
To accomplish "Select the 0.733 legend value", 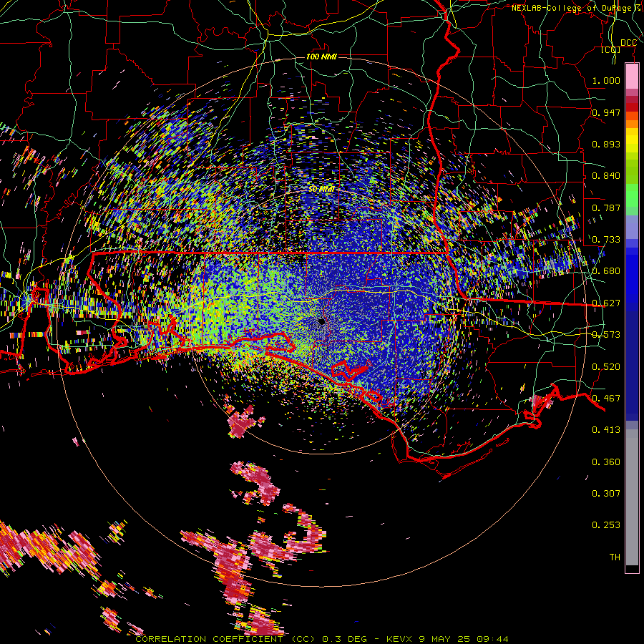I will click(606, 239).
